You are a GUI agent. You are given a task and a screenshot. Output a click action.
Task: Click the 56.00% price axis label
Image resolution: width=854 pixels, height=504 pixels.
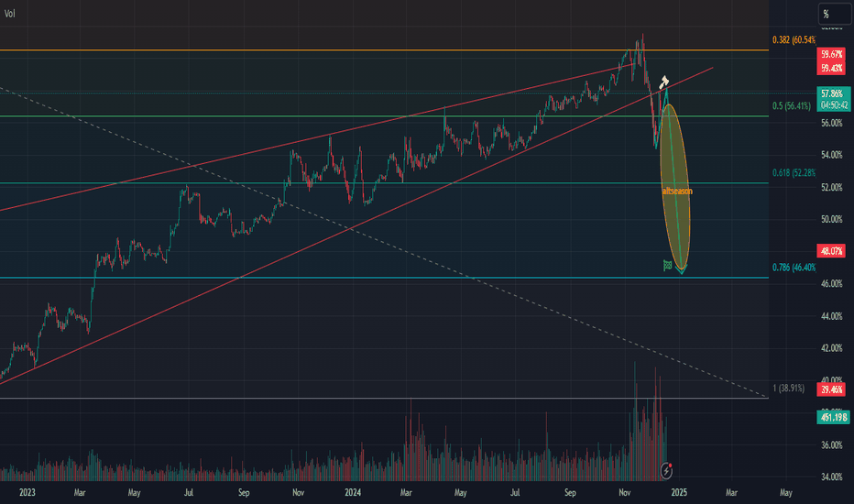pyautogui.click(x=832, y=123)
